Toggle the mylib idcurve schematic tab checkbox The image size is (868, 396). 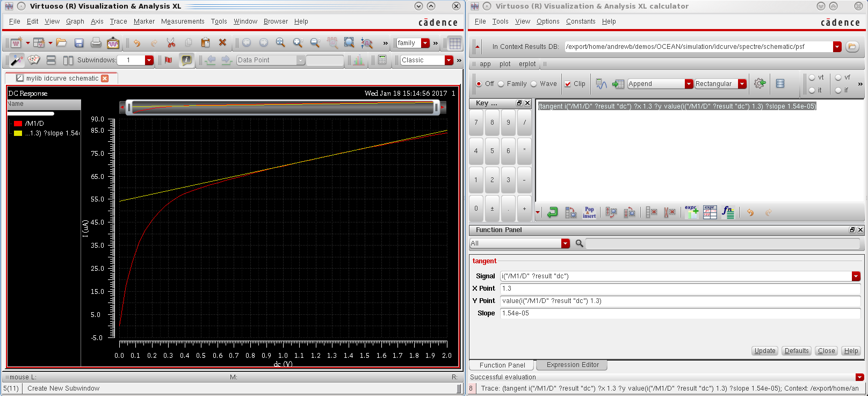(20, 78)
